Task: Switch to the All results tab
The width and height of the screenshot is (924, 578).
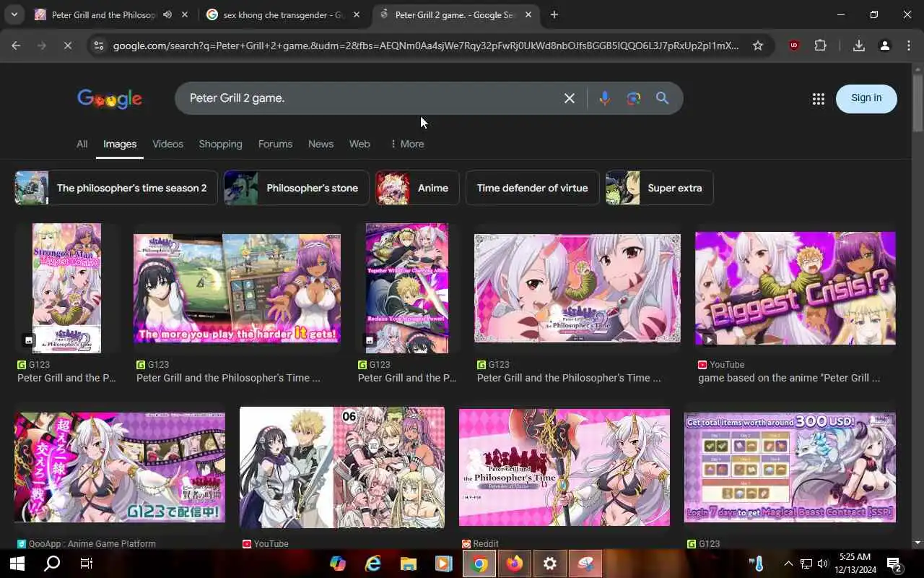Action: point(82,144)
